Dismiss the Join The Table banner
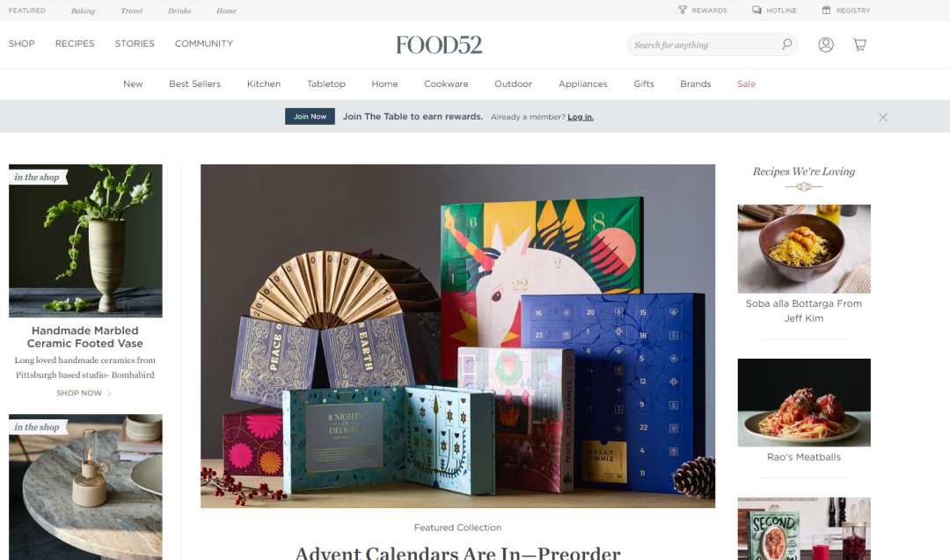The image size is (950, 560). point(883,118)
